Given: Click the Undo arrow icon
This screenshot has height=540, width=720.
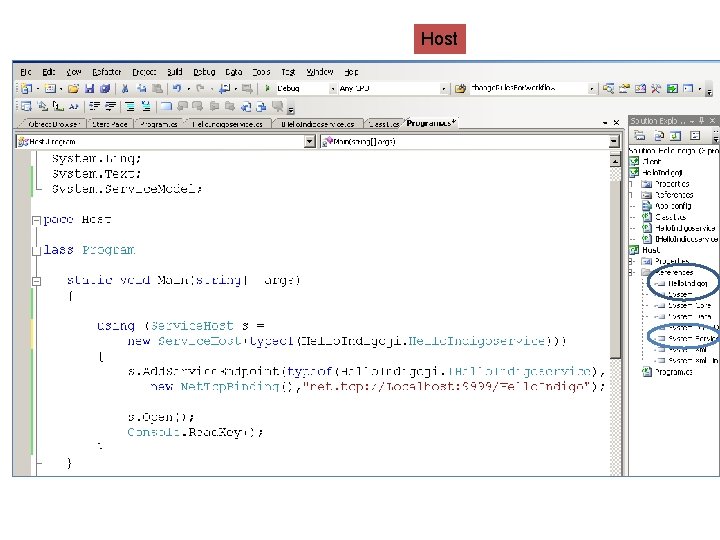Looking at the screenshot, I should [x=177, y=88].
